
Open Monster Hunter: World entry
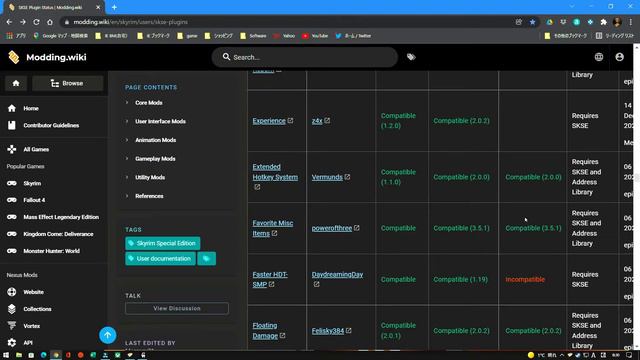(51, 251)
